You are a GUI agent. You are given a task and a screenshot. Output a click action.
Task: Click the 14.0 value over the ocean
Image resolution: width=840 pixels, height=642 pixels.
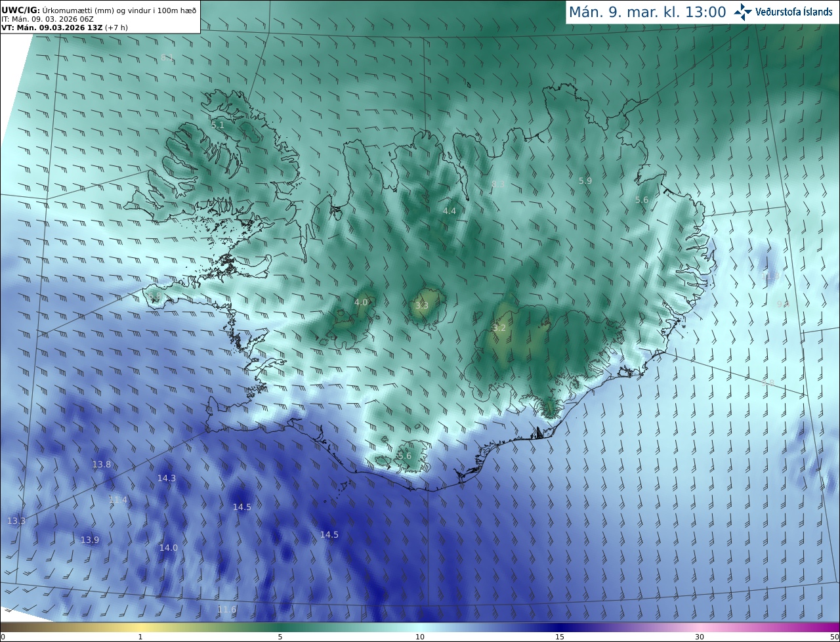169,548
